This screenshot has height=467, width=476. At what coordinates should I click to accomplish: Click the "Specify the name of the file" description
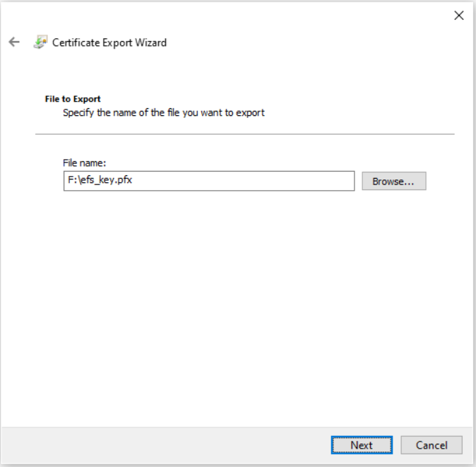click(x=164, y=112)
